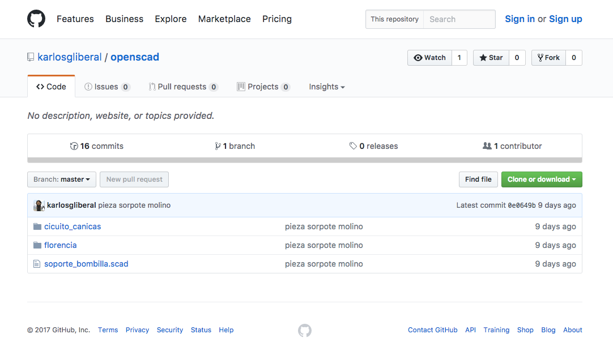
Task: Click the people icon next to 1 contributor
Action: tap(487, 145)
